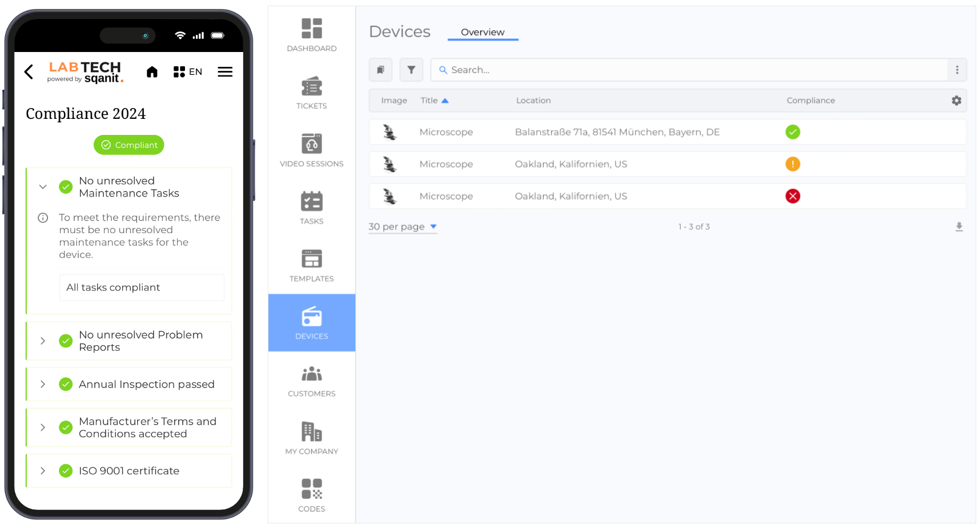
Task: Download the devices list
Action: tap(959, 227)
